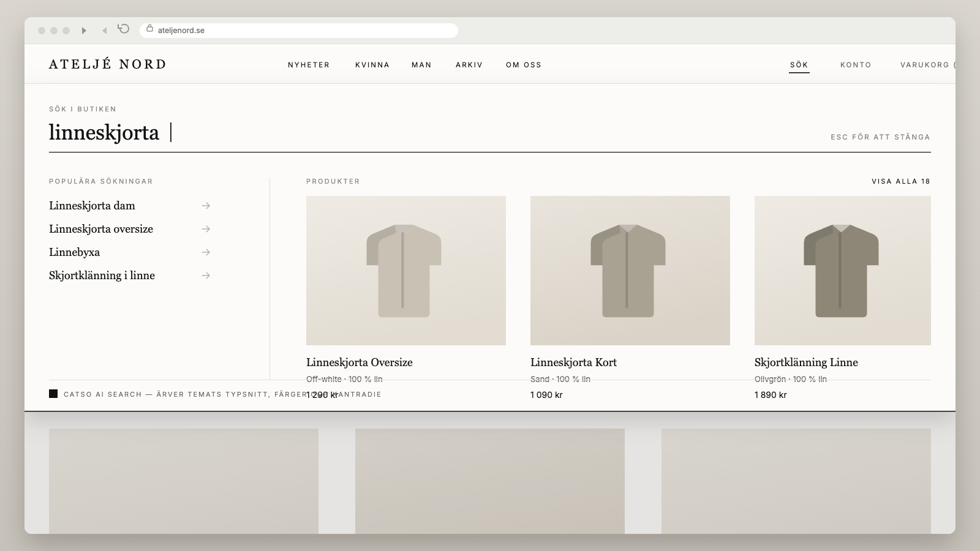Open the VARUKORG cart link

point(927,65)
